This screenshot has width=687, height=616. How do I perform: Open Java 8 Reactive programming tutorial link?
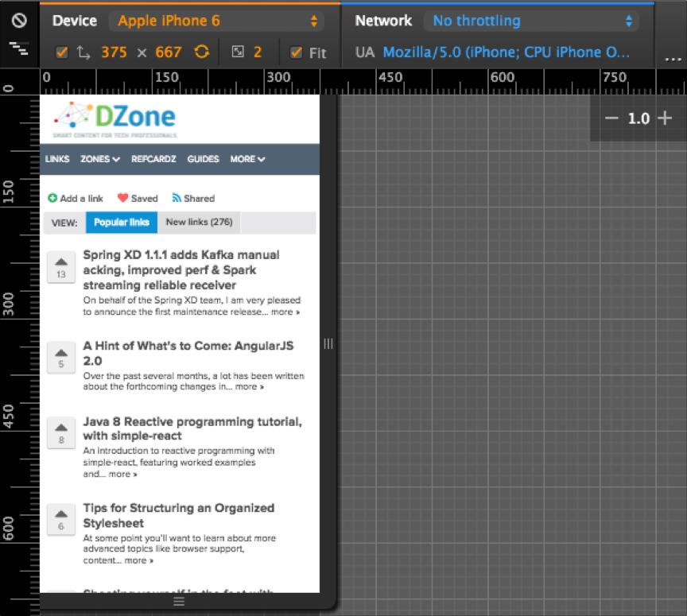coord(192,428)
